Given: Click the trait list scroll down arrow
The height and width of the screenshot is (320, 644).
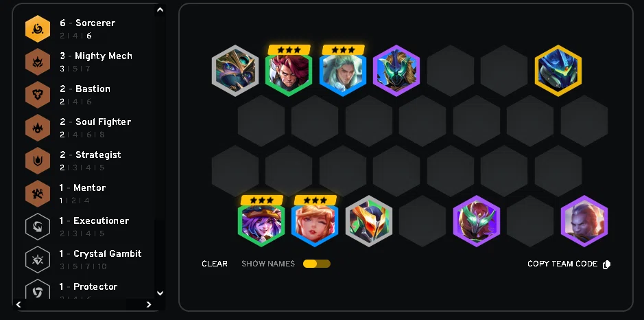Looking at the screenshot, I should 160,293.
